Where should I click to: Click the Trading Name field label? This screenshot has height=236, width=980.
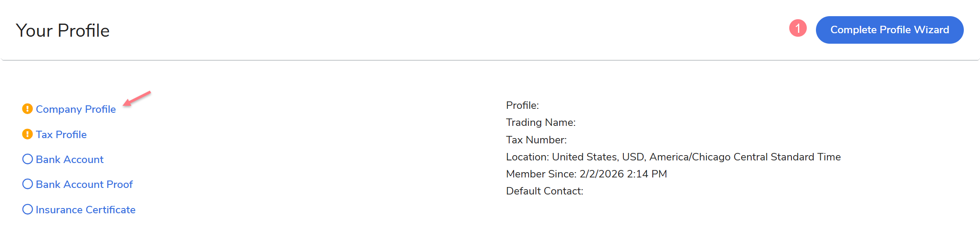(x=541, y=122)
